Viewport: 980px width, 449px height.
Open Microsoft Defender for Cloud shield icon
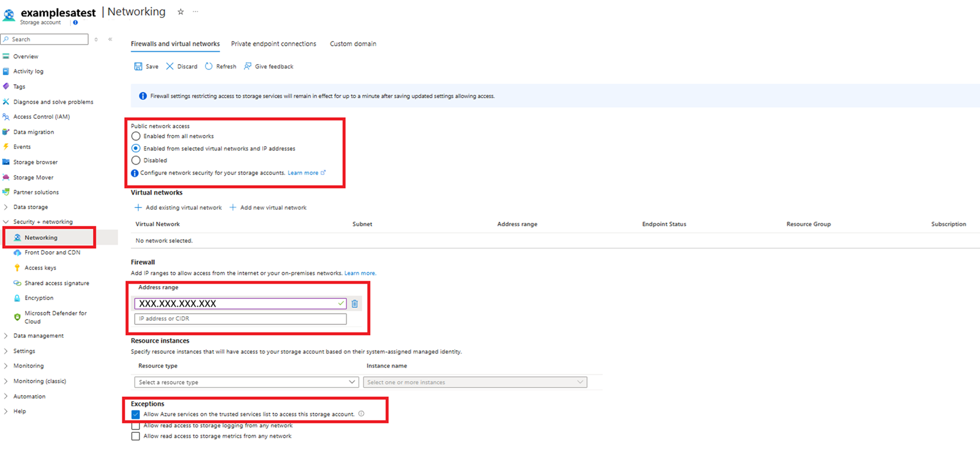17,317
